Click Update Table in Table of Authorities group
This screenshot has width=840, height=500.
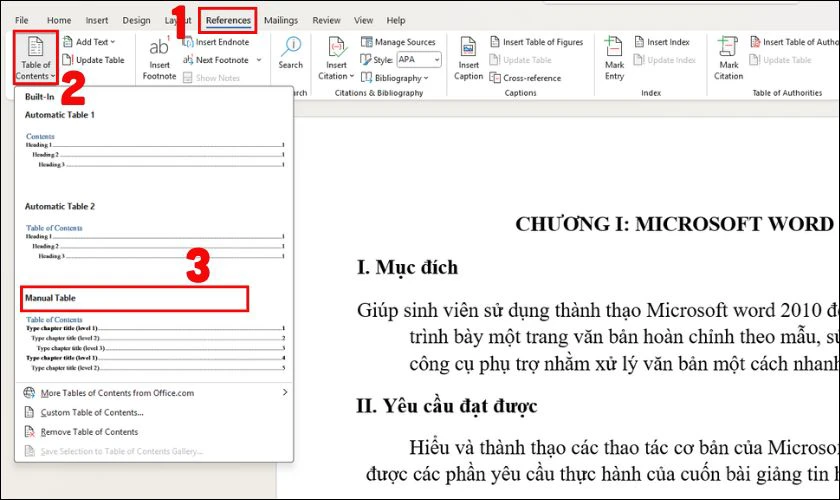click(x=781, y=60)
